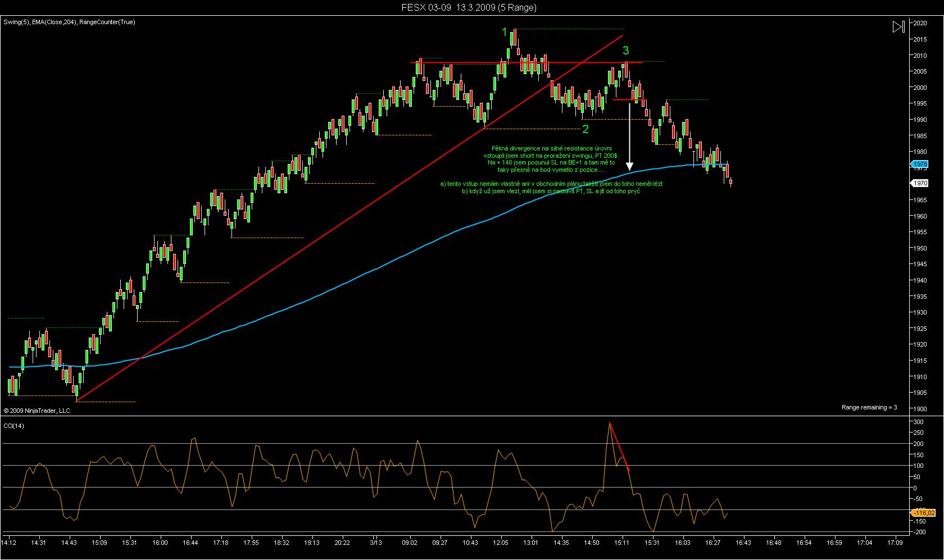Viewport: 944px width, 560px height.
Task: Click the last price marker 1970
Action: pyautogui.click(x=920, y=183)
